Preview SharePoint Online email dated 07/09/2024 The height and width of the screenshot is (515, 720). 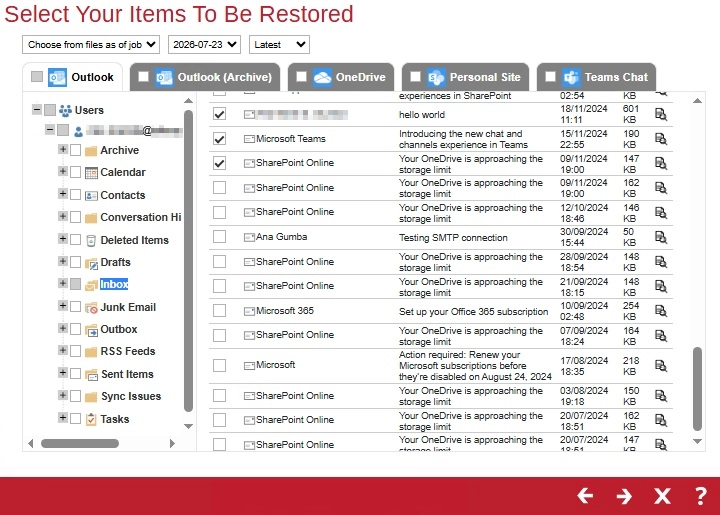[661, 336]
